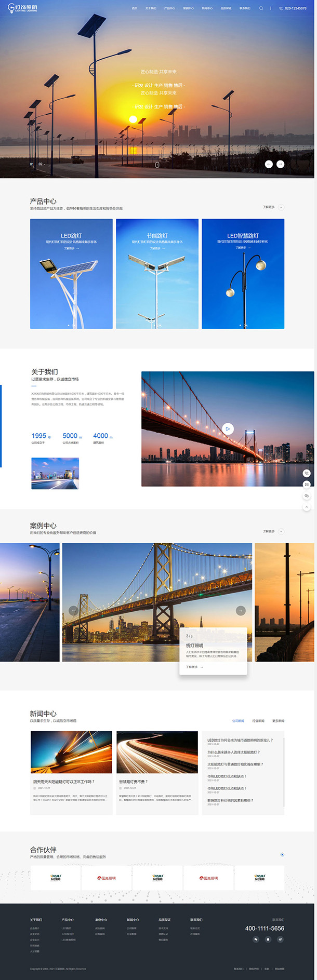Open 产品中心 menu in top navigation
This screenshot has height=980, width=317.
(x=169, y=8)
